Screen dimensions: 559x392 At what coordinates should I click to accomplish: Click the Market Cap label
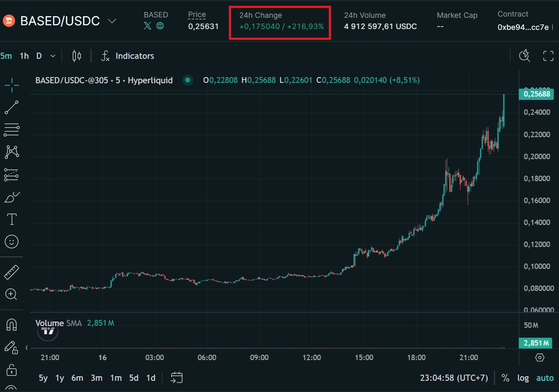(457, 15)
